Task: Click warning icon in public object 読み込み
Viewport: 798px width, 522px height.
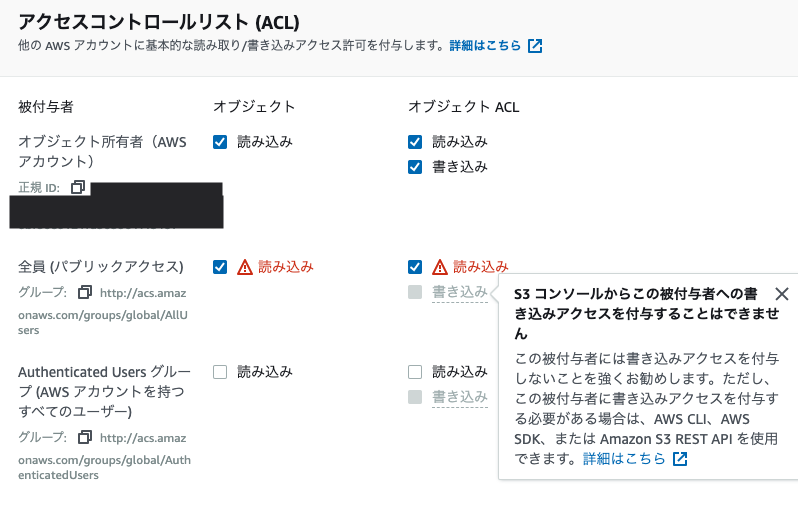Action: click(x=245, y=267)
